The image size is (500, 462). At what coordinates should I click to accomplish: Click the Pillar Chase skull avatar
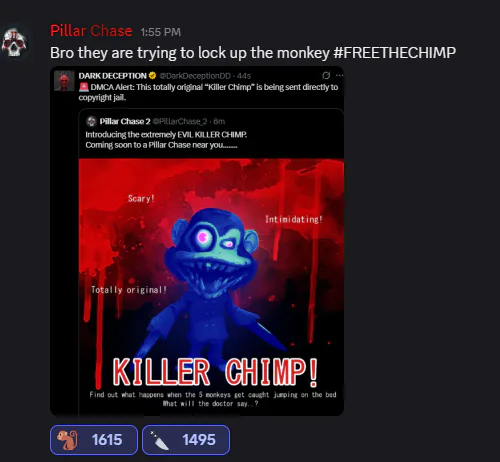14,42
